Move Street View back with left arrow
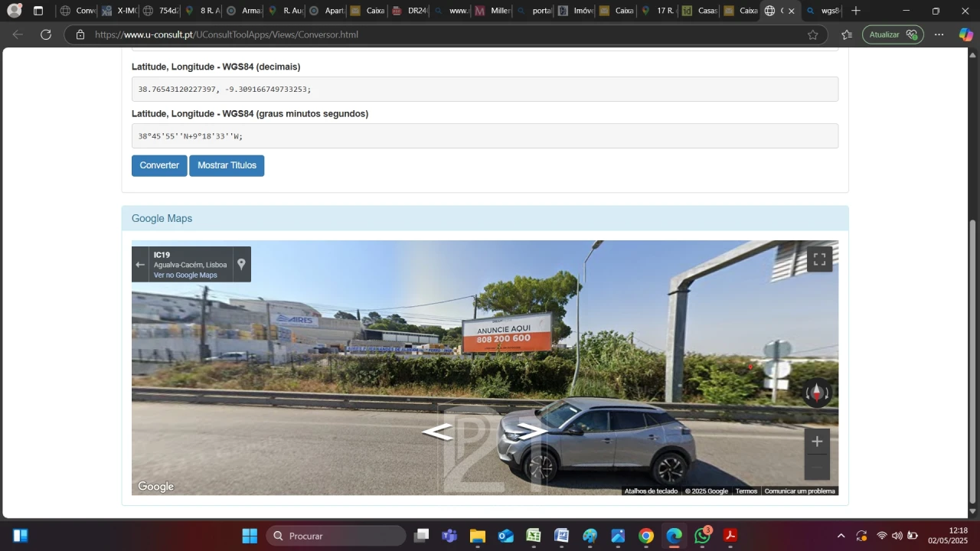Viewport: 980px width, 551px height. click(x=437, y=432)
